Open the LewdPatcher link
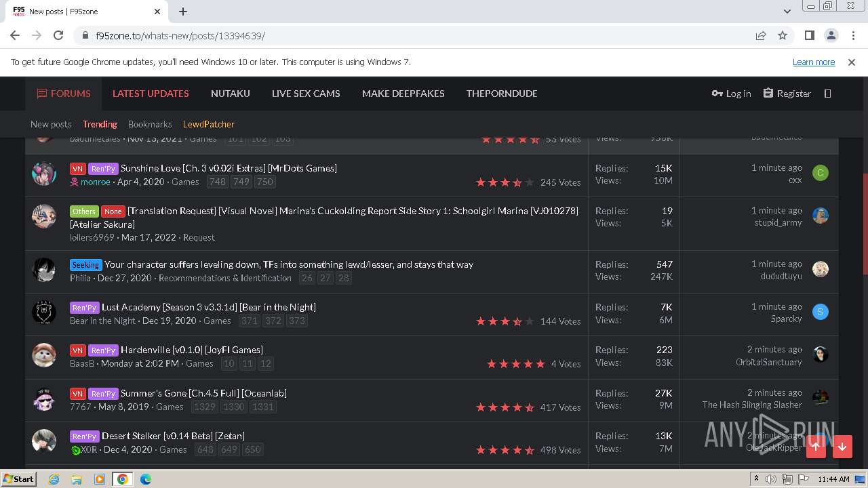 [x=209, y=124]
